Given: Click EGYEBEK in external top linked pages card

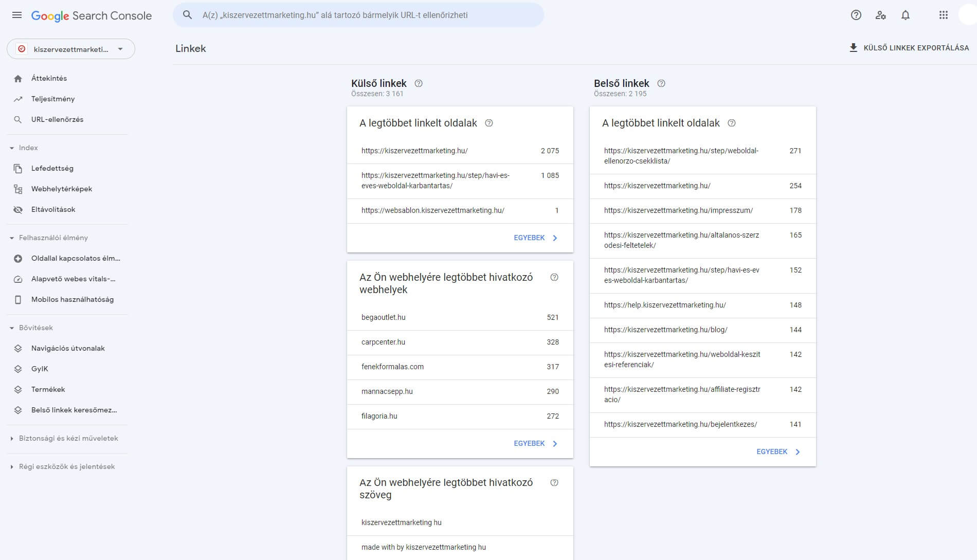Looking at the screenshot, I should (x=535, y=238).
